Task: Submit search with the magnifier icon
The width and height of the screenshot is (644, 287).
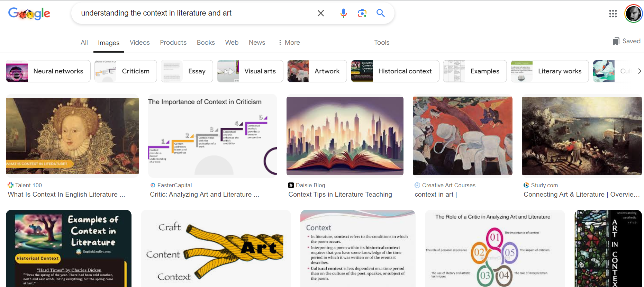Action: click(x=381, y=13)
